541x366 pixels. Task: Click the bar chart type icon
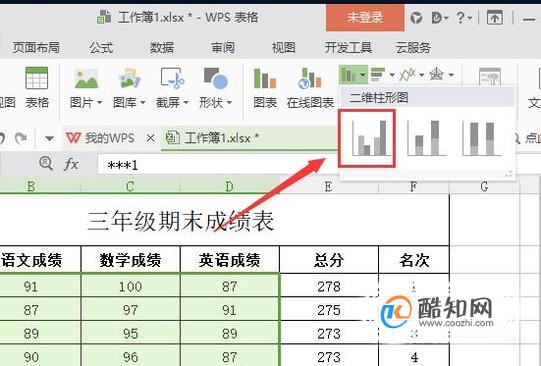378,74
